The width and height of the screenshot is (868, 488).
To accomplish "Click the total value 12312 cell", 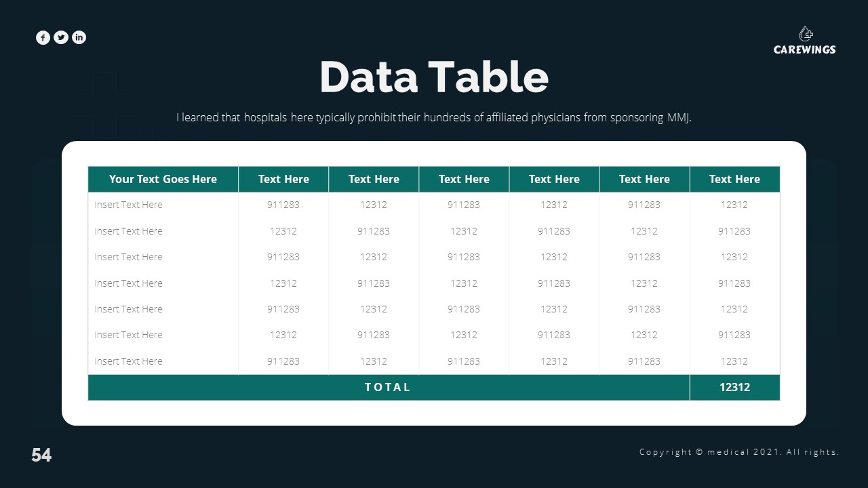I will pyautogui.click(x=734, y=388).
